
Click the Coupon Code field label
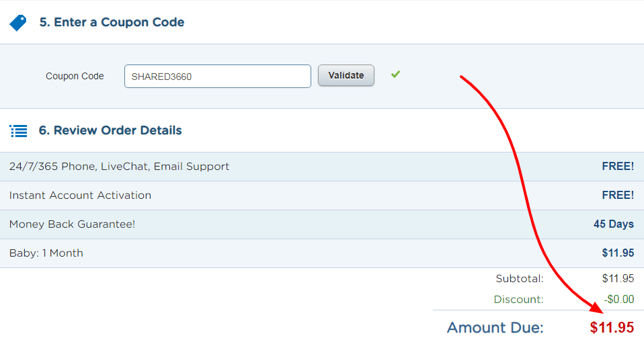point(75,77)
